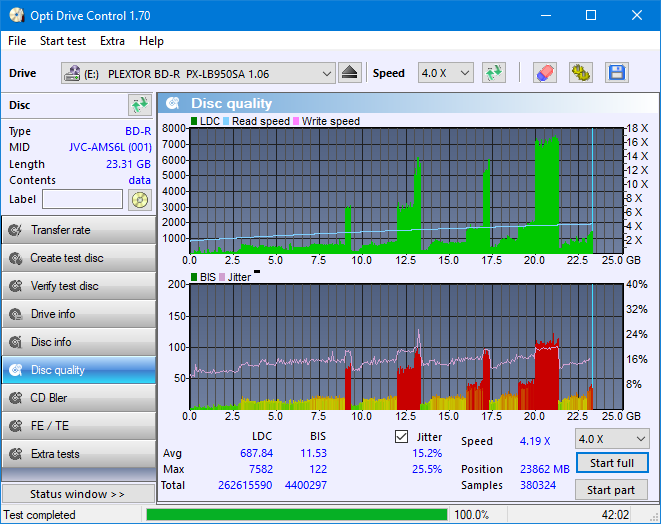
Task: Click the Read speed legend swatch
Action: [226, 121]
